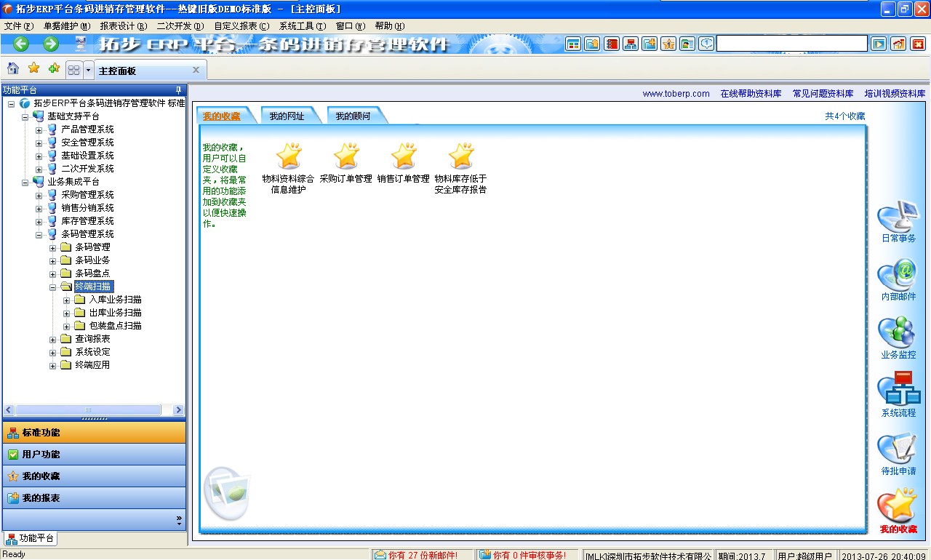The height and width of the screenshot is (560, 931).
Task: Click the home icon in the tab toolbar
Action: (x=13, y=69)
